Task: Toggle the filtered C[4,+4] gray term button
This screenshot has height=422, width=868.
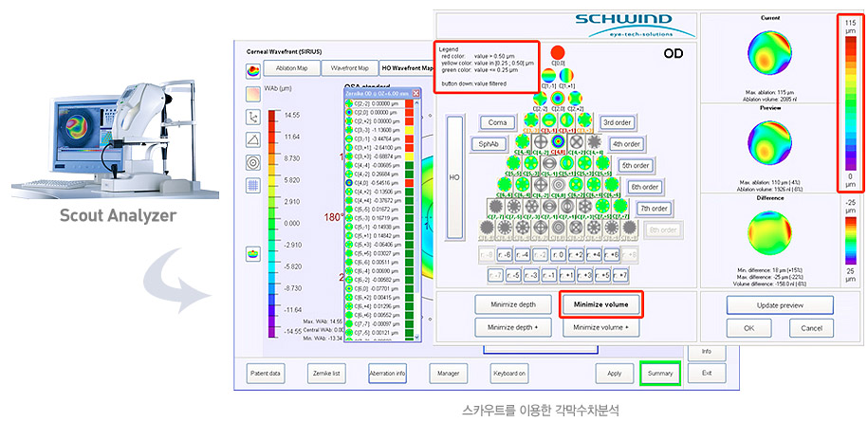Action: (594, 141)
